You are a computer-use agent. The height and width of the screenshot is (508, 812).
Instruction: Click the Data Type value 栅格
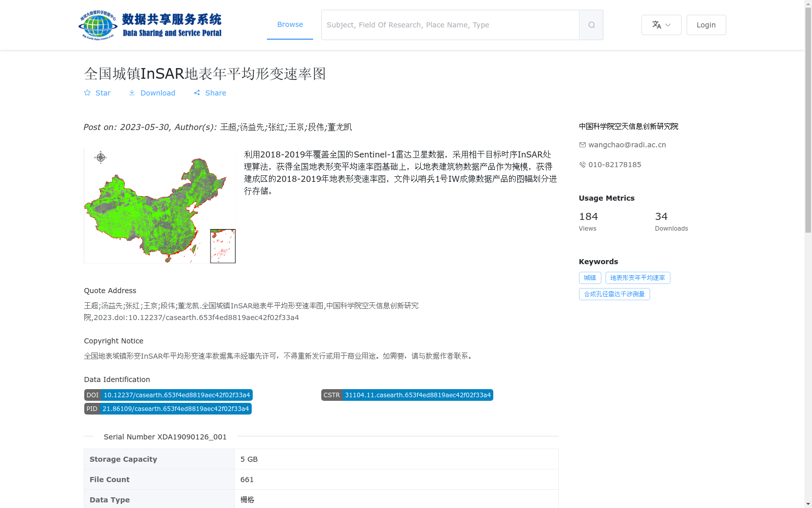[247, 500]
